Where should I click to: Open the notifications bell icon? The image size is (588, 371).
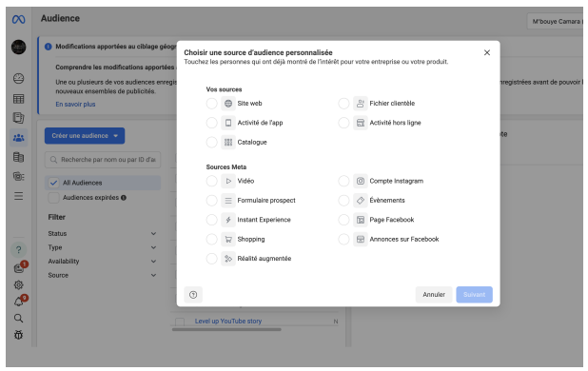[19, 302]
